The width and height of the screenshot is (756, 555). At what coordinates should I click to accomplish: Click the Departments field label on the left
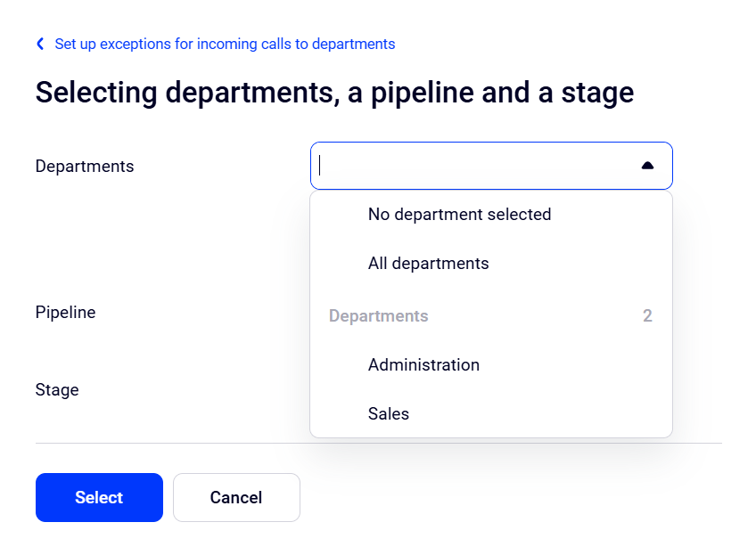[x=85, y=167]
